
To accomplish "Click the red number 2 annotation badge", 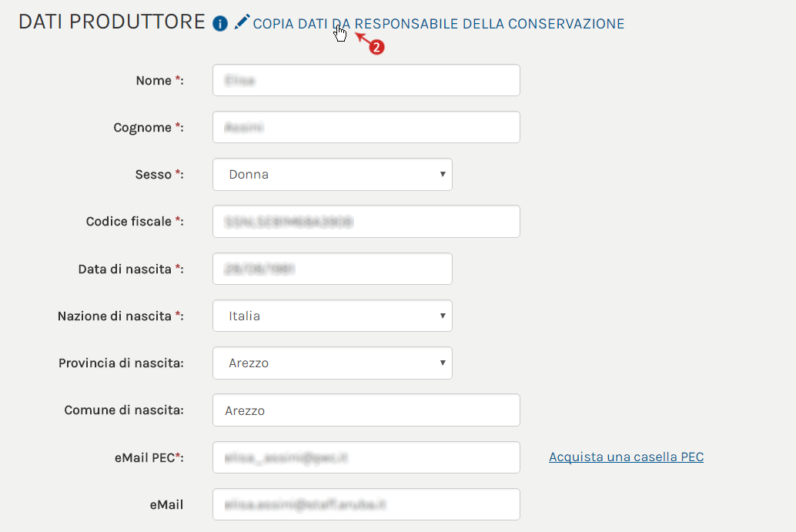I will (376, 47).
